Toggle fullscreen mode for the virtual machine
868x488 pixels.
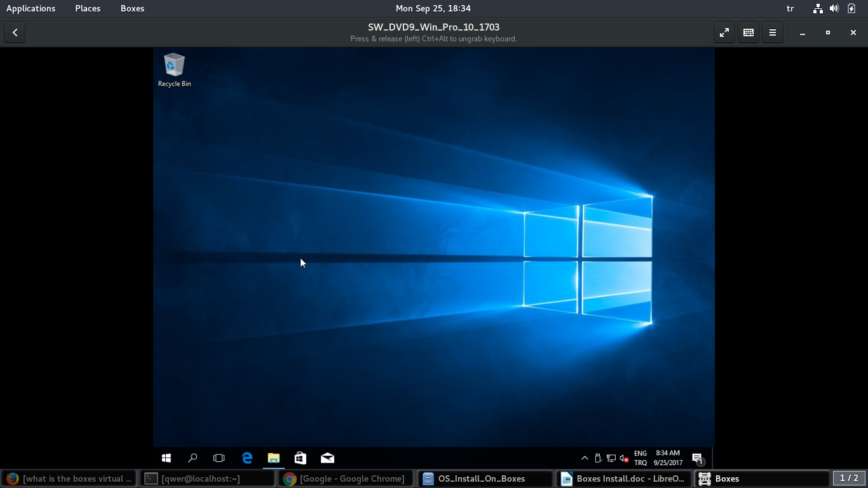click(x=724, y=32)
